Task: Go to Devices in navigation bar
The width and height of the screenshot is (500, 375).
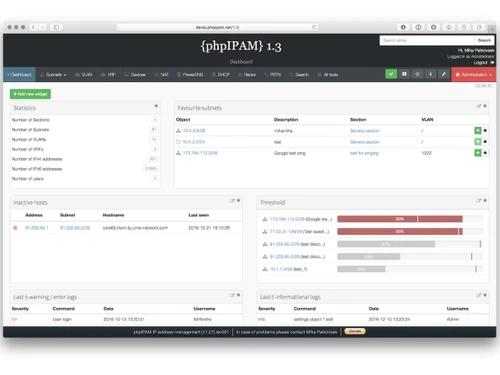Action: pyautogui.click(x=135, y=75)
